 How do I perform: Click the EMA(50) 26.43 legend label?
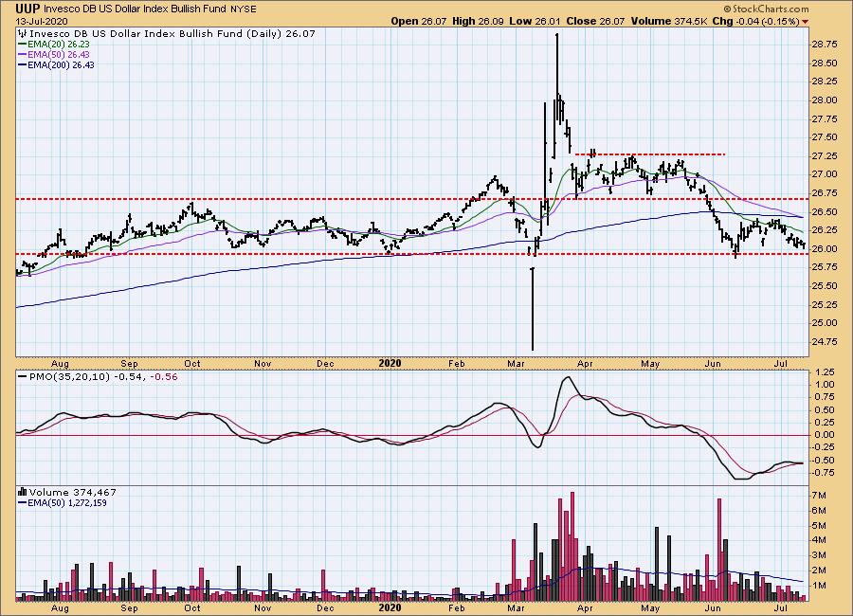(59, 54)
